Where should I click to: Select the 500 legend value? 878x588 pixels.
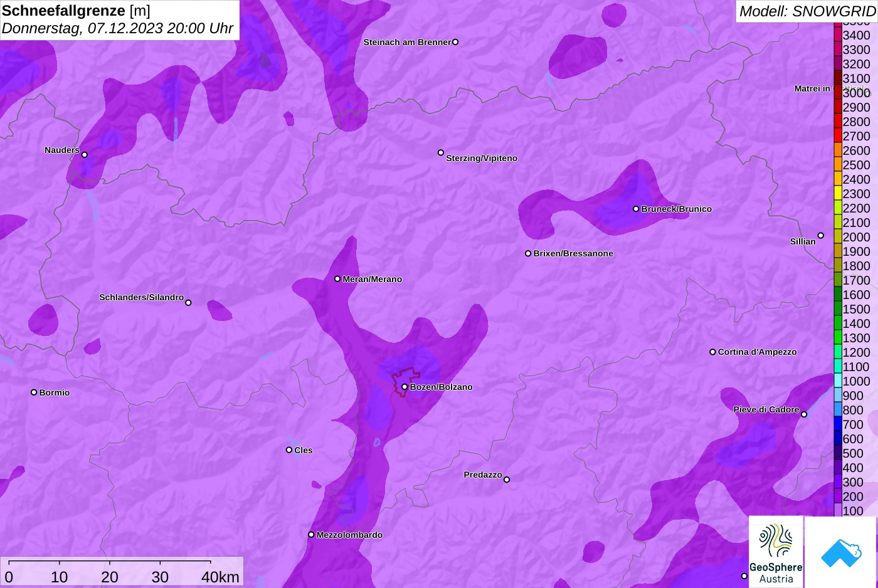coord(853,453)
